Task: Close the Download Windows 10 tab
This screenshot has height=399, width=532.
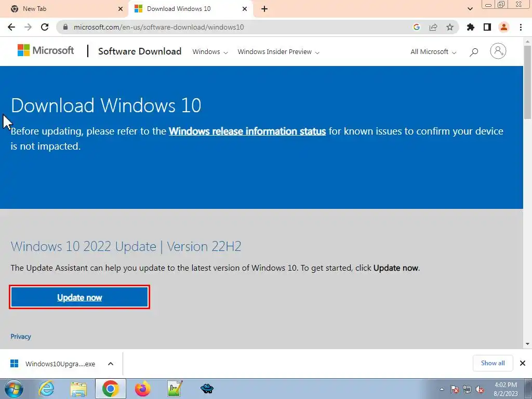Action: pyautogui.click(x=245, y=9)
